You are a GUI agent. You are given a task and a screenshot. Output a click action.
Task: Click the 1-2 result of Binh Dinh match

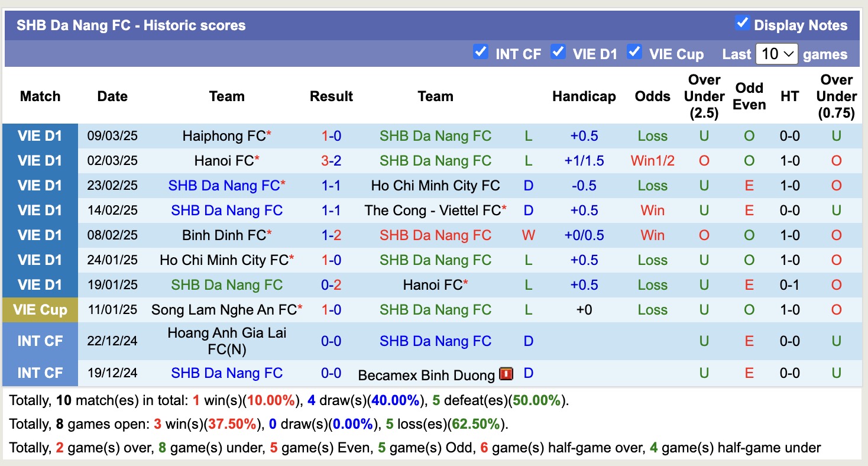click(331, 235)
